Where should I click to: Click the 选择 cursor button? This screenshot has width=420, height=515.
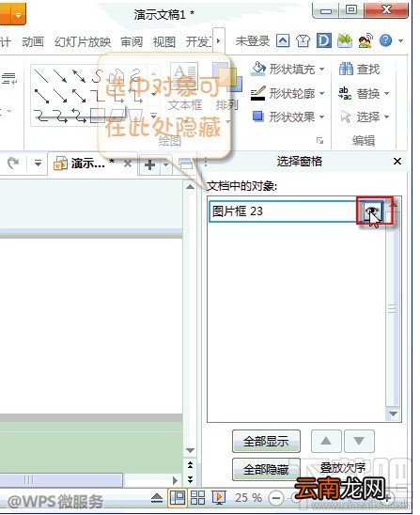pos(360,117)
